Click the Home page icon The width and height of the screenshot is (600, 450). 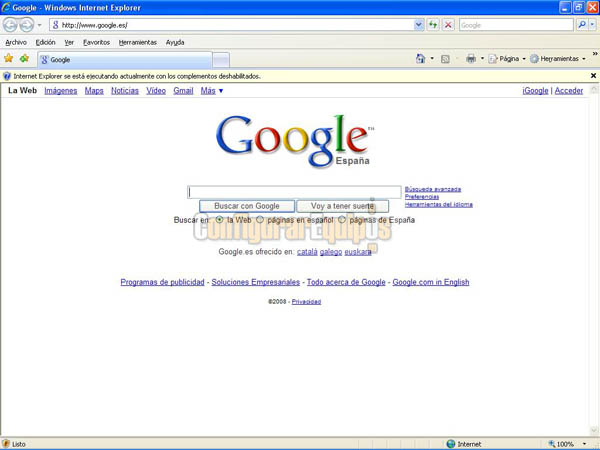point(421,59)
